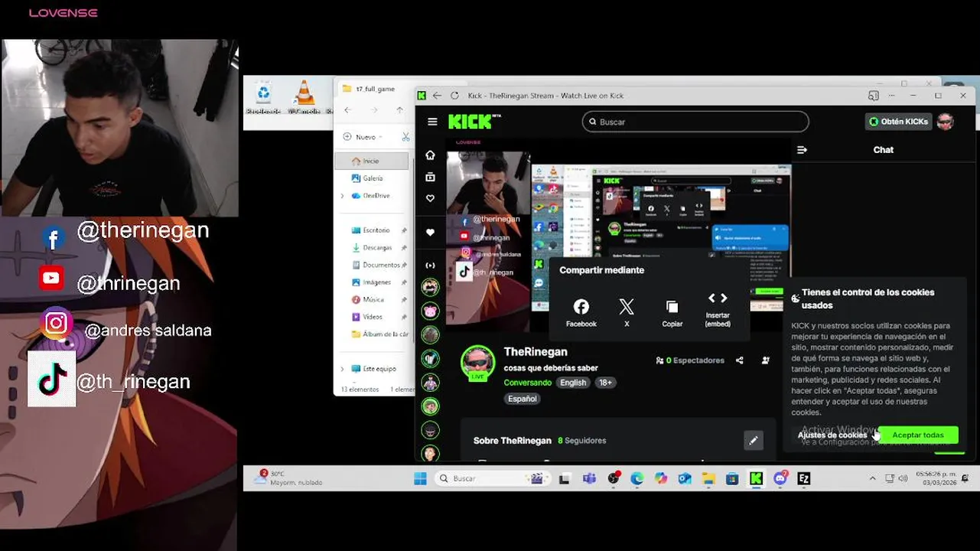Click the Conversando category link
Viewport: 980px width, 551px height.
click(527, 383)
